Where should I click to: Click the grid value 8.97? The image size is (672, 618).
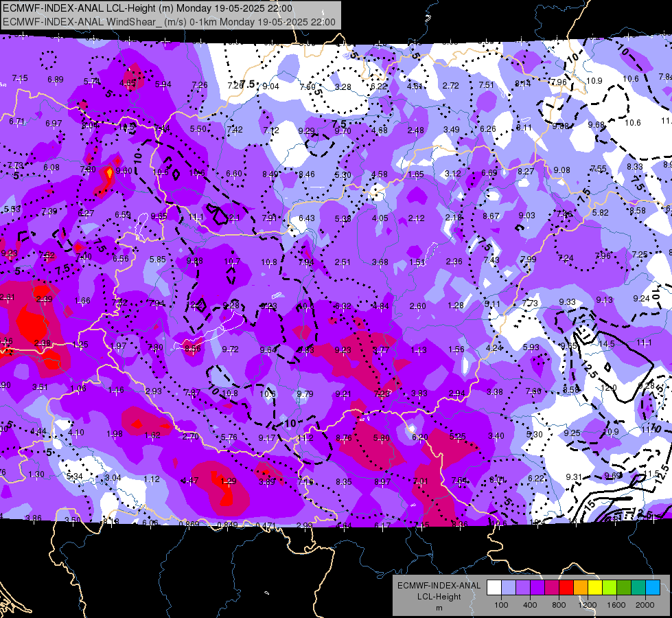(x=382, y=481)
